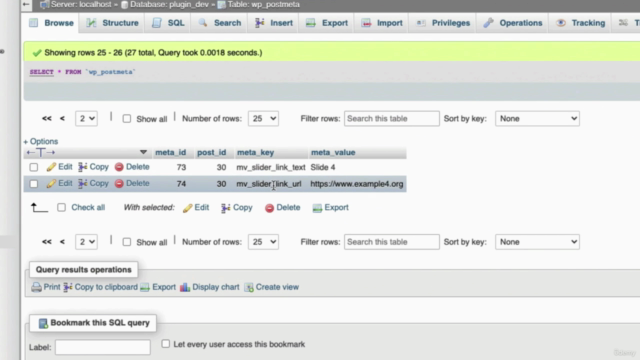The width and height of the screenshot is (640, 360).
Task: Click the Browse tab icon
Action: (x=33, y=23)
